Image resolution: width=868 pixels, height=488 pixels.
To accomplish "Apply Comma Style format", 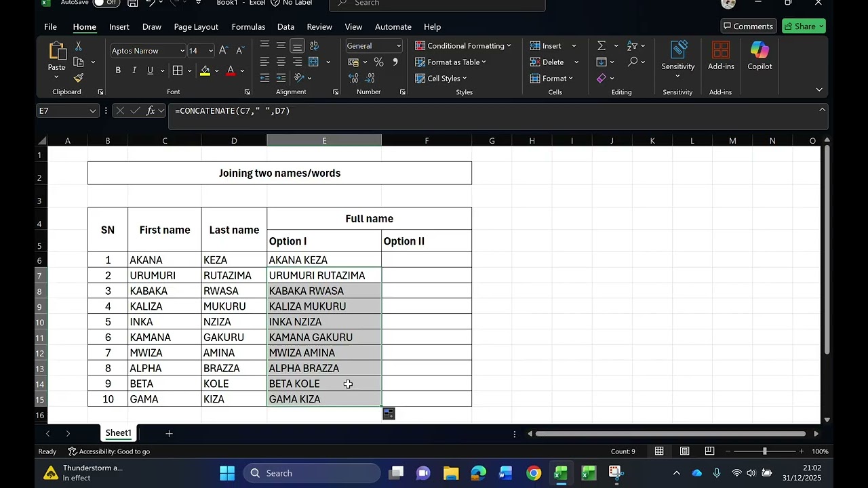I will coord(395,62).
